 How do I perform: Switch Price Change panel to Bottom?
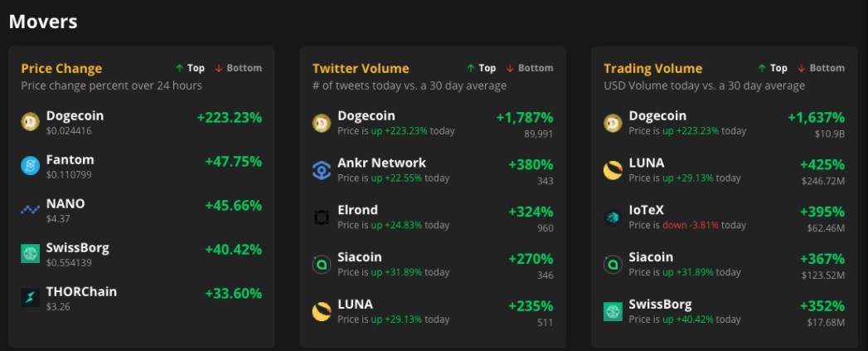[238, 68]
